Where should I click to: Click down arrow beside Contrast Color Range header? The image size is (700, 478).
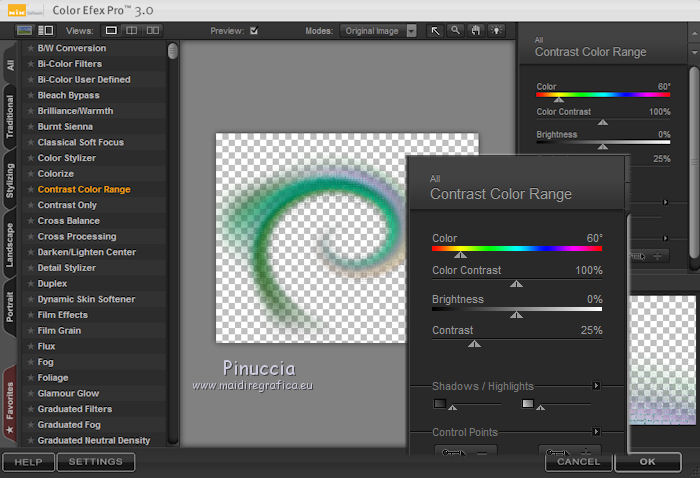point(694,52)
